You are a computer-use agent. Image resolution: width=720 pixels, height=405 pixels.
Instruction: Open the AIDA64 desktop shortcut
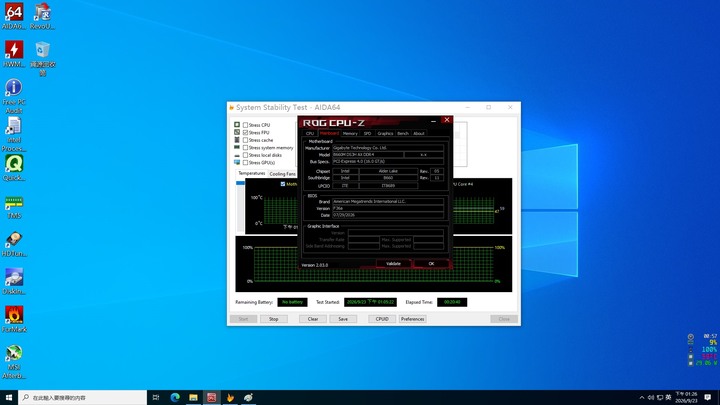click(x=14, y=17)
